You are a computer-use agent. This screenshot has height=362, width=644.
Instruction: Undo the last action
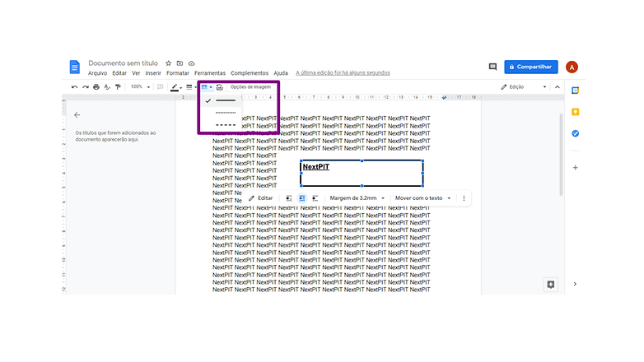pos(74,87)
